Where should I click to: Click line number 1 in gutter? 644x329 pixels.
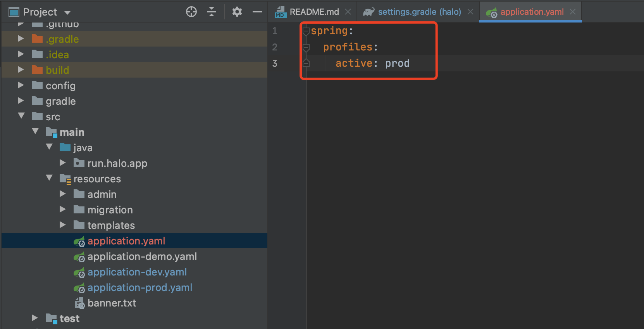[x=275, y=31]
